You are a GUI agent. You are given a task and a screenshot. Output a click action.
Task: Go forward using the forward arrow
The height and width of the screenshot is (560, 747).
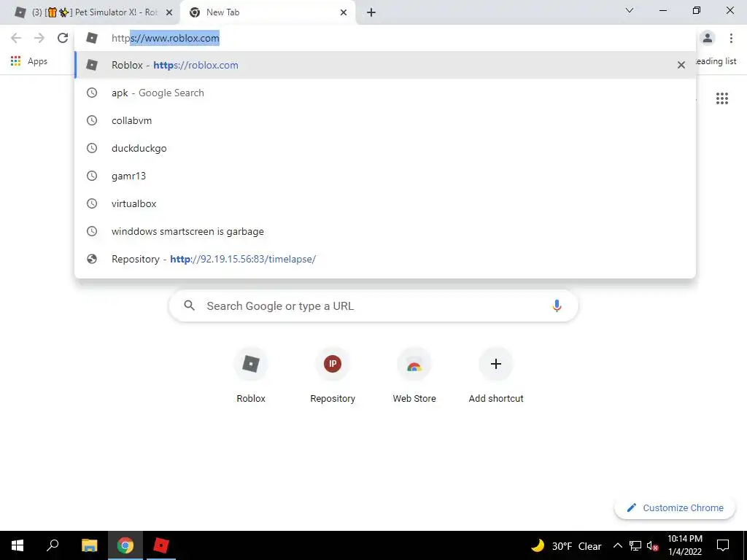point(39,38)
